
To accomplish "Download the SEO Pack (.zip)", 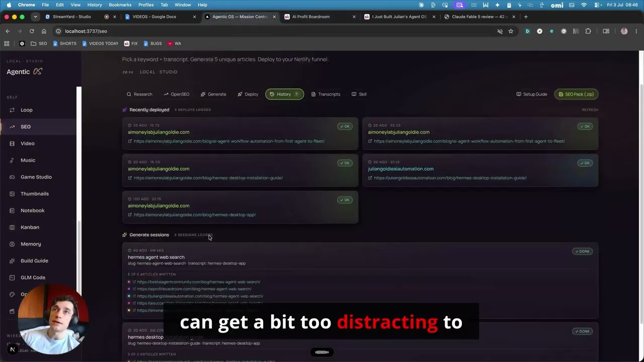I will click(x=576, y=94).
